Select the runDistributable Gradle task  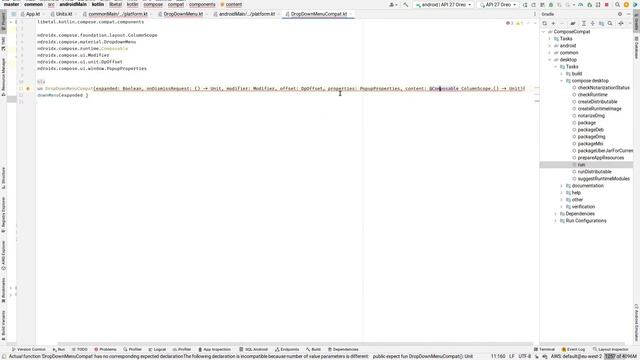594,171
